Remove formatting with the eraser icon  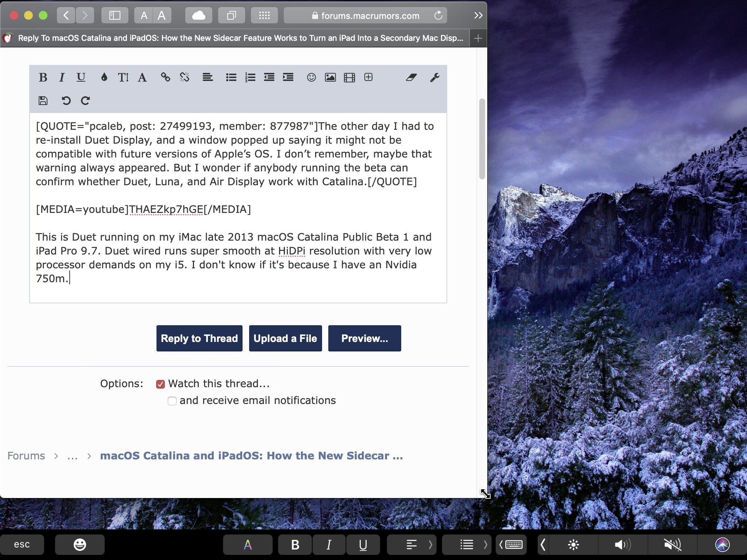coord(411,77)
